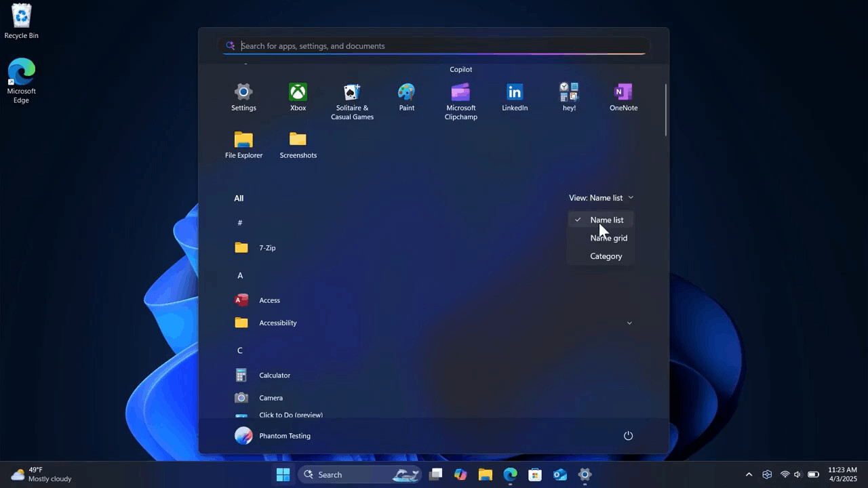Open the File Explorer pinned tile
The width and height of the screenshot is (868, 488).
[x=243, y=145]
